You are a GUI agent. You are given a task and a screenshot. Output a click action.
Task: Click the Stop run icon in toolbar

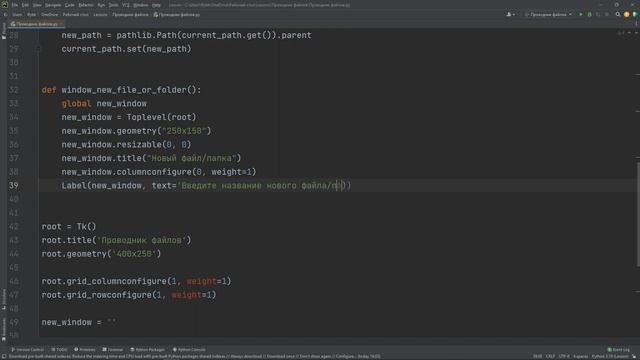pos(607,15)
